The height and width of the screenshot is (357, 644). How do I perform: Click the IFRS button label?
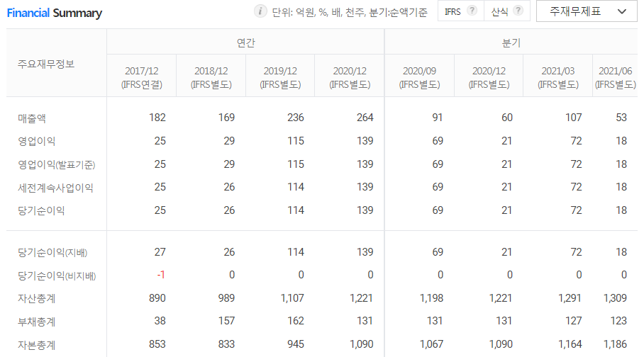[453, 12]
